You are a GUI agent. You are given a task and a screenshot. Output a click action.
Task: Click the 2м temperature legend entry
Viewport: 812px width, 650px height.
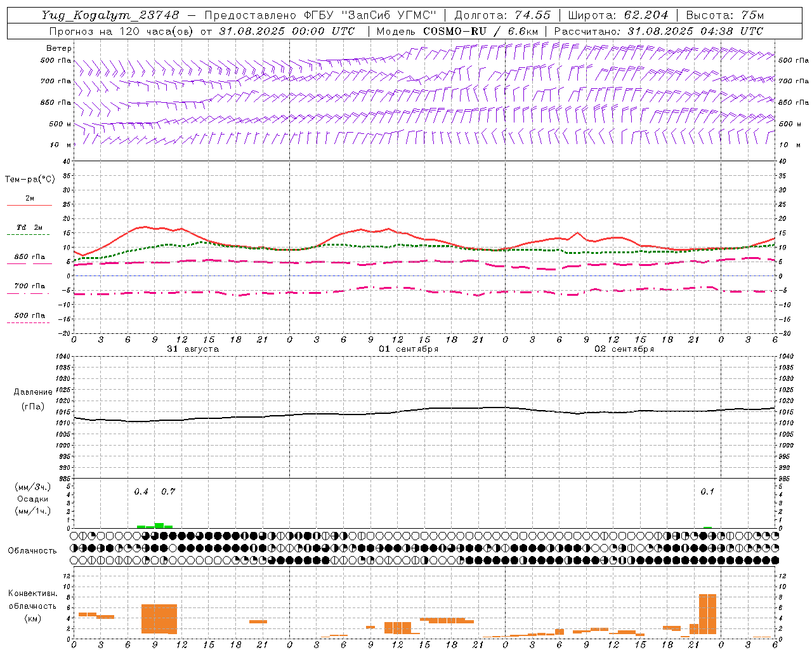point(30,199)
